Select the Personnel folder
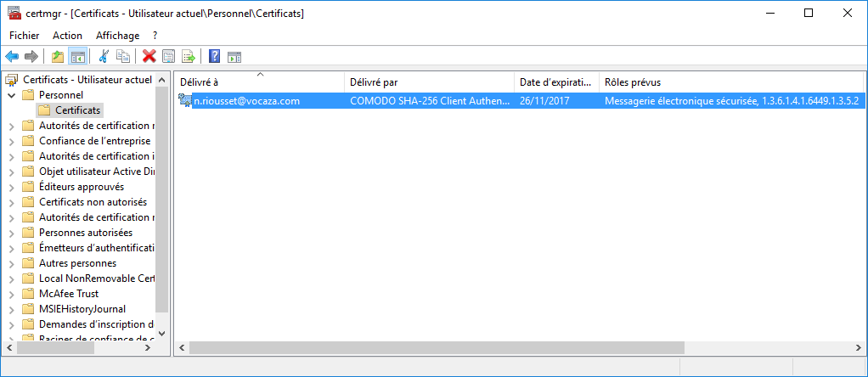 click(61, 95)
